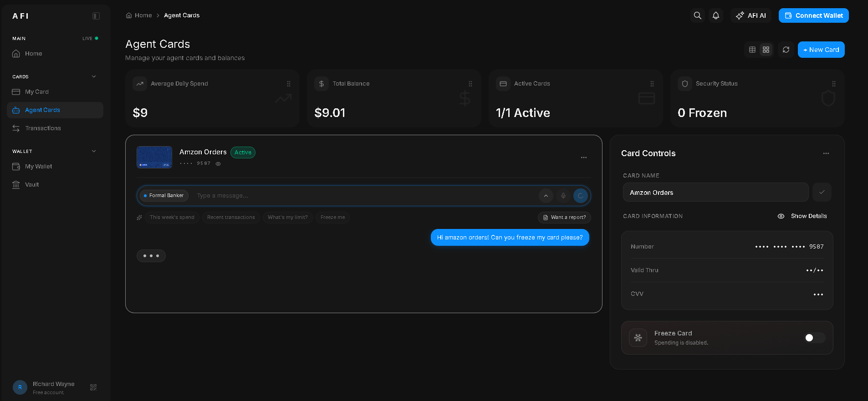Reveal card number with eye icon near 9587
This screenshot has width=868, height=401.
[218, 164]
